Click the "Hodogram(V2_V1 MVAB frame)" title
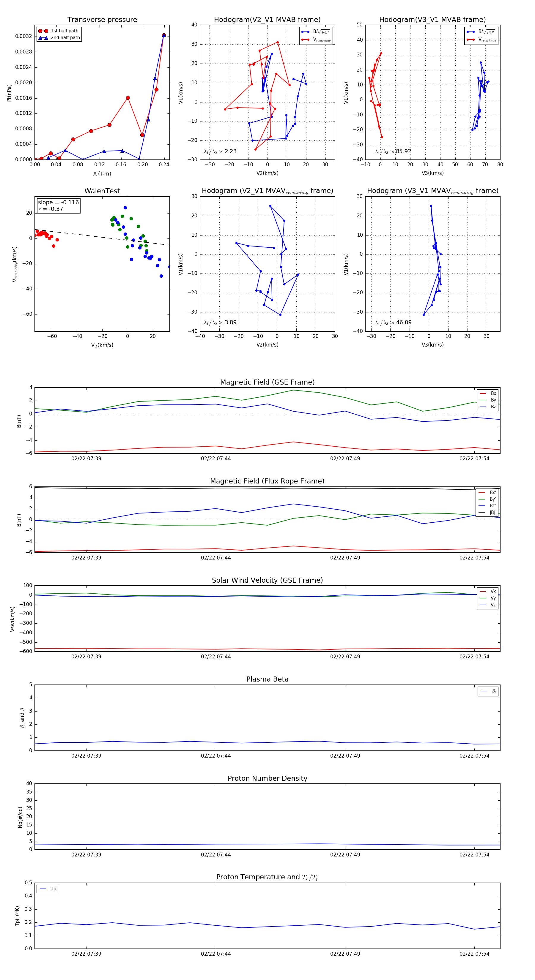Image resolution: width=535 pixels, height=980 pixels. (x=267, y=20)
